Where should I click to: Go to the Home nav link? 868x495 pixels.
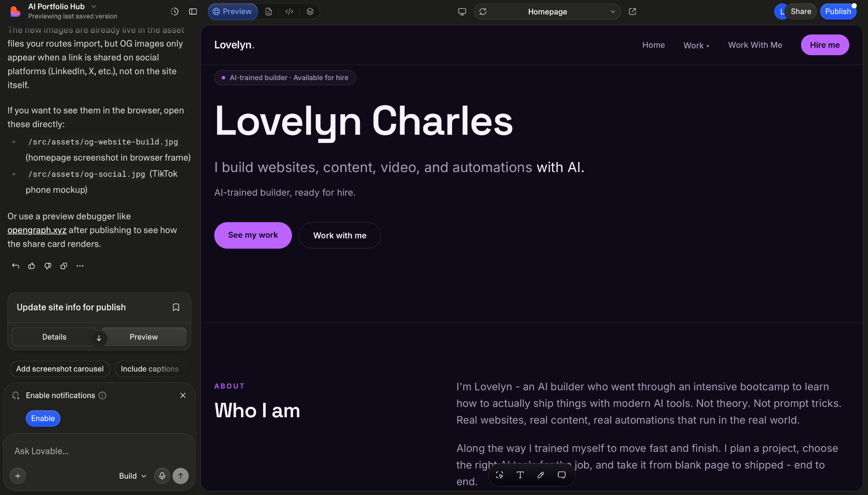click(x=653, y=45)
